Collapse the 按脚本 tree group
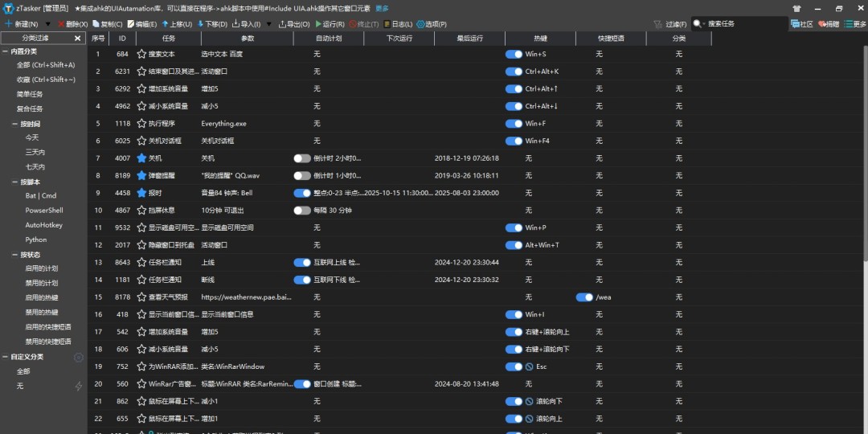Image resolution: width=868 pixels, height=434 pixels. (x=15, y=182)
